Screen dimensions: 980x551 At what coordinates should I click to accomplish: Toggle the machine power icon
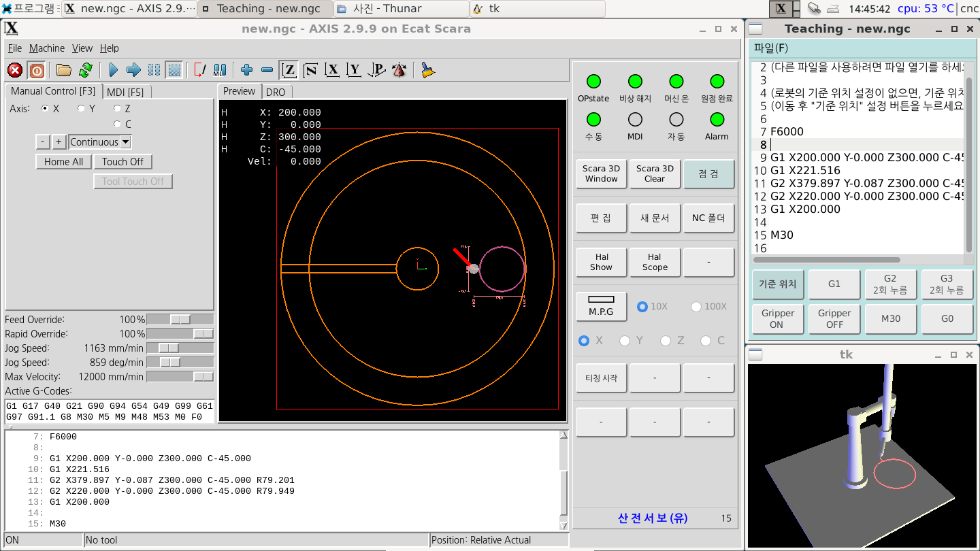click(37, 70)
